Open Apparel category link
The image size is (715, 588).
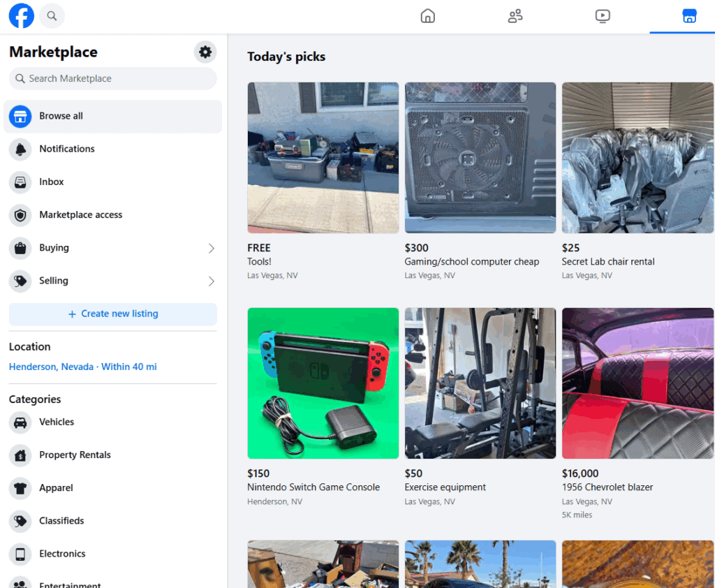[56, 487]
